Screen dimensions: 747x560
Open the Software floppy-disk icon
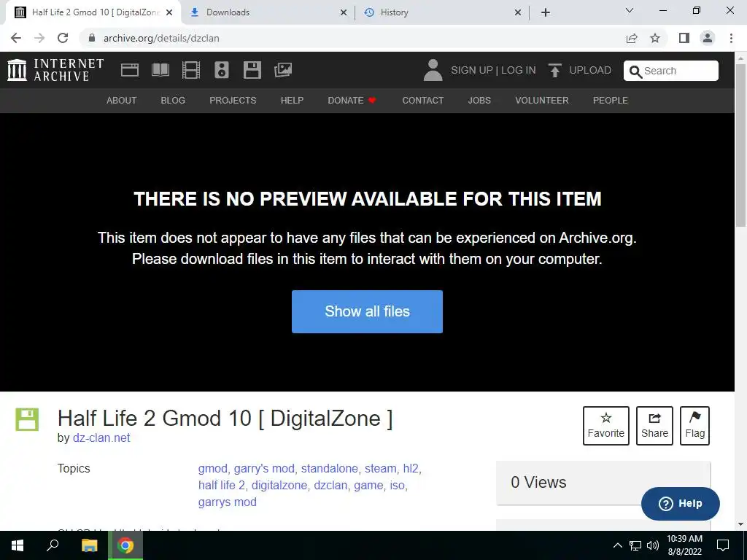(x=252, y=70)
